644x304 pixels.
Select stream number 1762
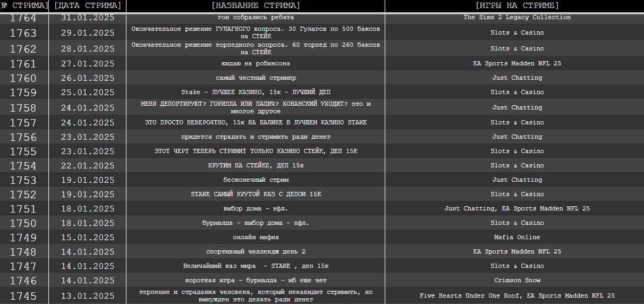pos(23,49)
